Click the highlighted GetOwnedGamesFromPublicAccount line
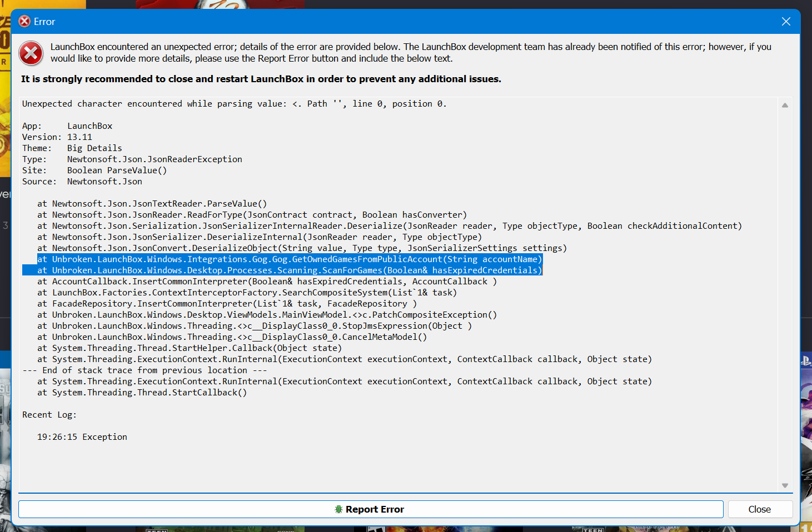The height and width of the screenshot is (532, 812). pos(290,259)
